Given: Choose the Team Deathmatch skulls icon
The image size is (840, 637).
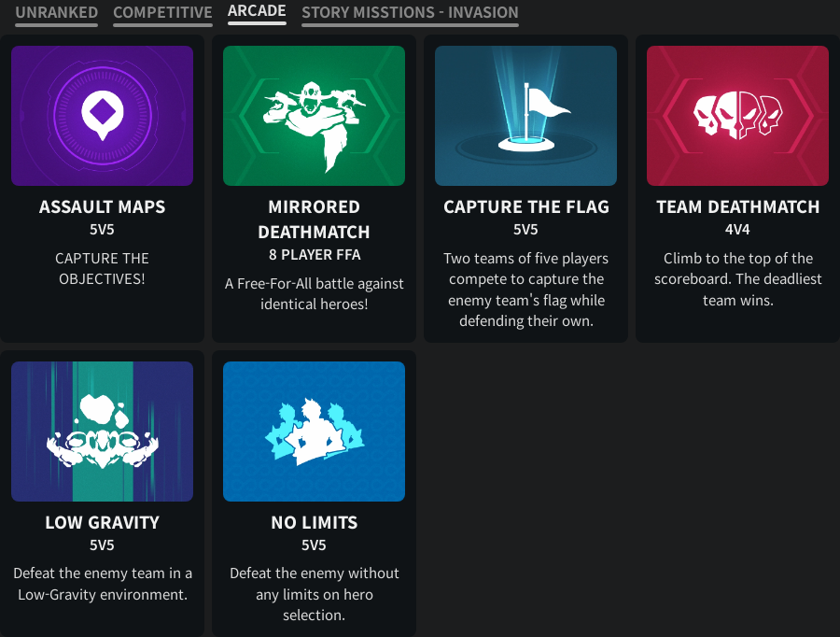Looking at the screenshot, I should click(737, 116).
